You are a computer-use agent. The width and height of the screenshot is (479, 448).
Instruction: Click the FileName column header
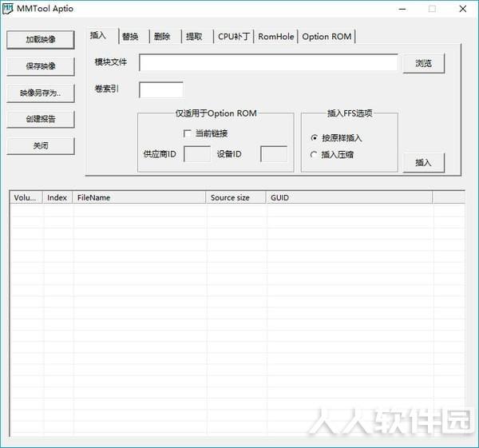[x=139, y=197]
